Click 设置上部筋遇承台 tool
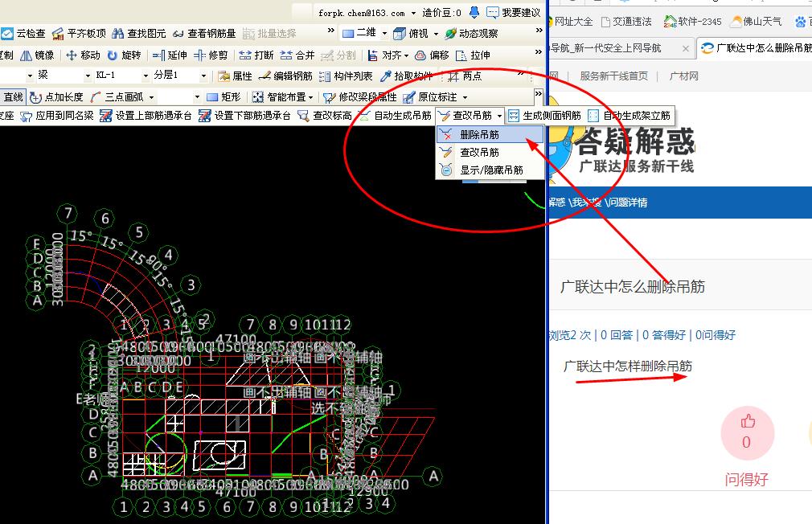This screenshot has width=812, height=524. point(146,116)
